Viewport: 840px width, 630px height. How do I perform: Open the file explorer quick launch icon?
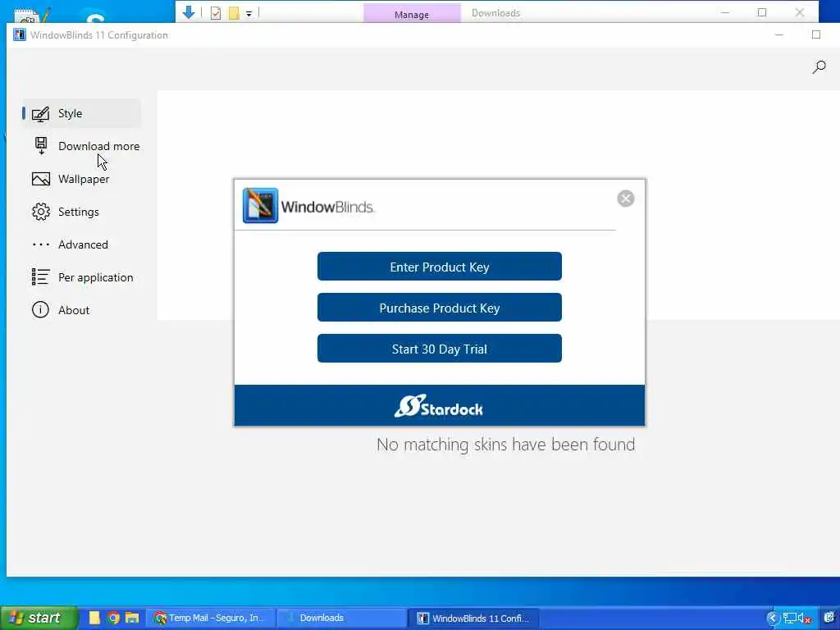click(132, 618)
